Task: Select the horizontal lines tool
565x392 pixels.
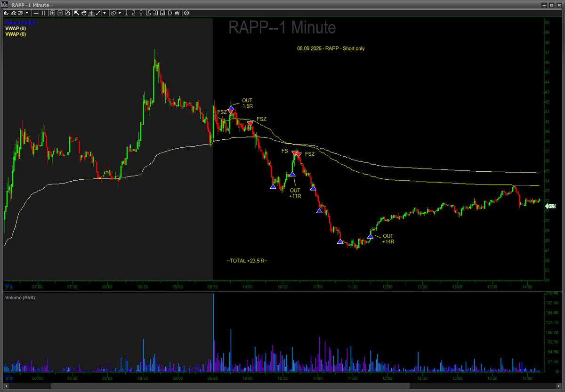Action: [x=36, y=13]
